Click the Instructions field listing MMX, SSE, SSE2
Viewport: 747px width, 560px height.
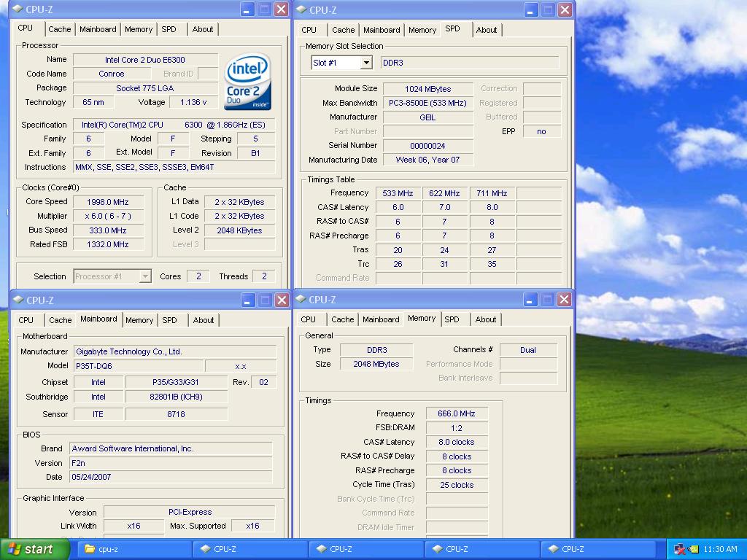pos(174,167)
